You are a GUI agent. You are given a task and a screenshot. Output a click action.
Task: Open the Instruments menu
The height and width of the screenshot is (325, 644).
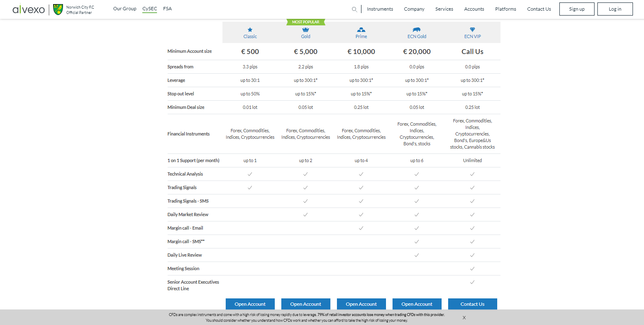coord(380,9)
